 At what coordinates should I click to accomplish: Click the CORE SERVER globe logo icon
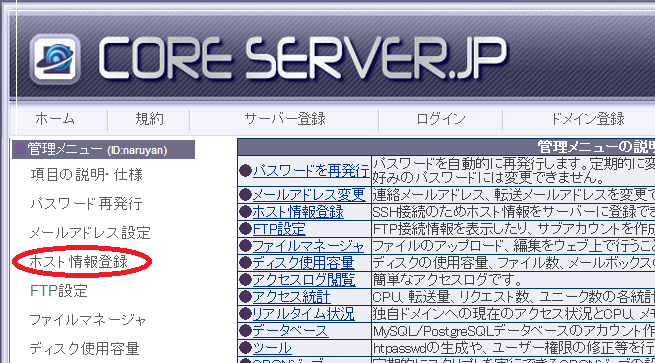pos(55,59)
